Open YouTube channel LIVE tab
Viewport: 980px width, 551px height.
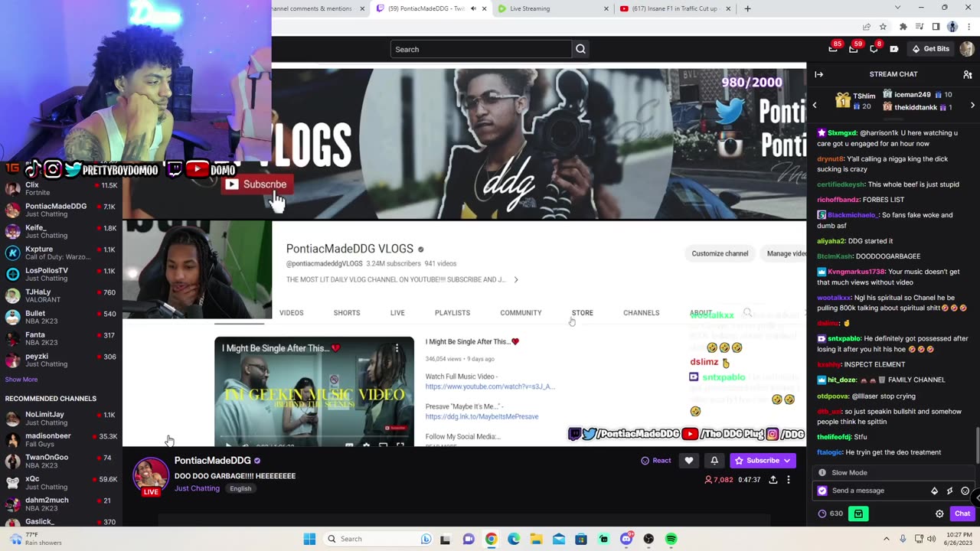397,313
